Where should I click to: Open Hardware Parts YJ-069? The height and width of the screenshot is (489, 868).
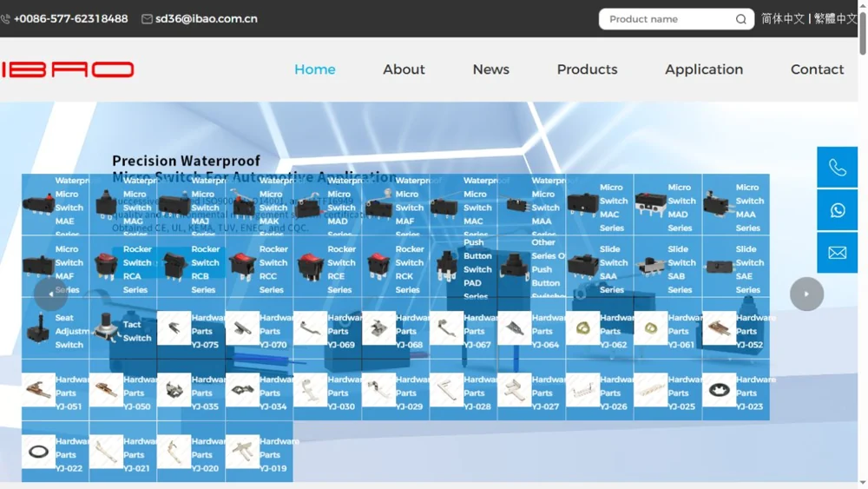click(x=327, y=327)
